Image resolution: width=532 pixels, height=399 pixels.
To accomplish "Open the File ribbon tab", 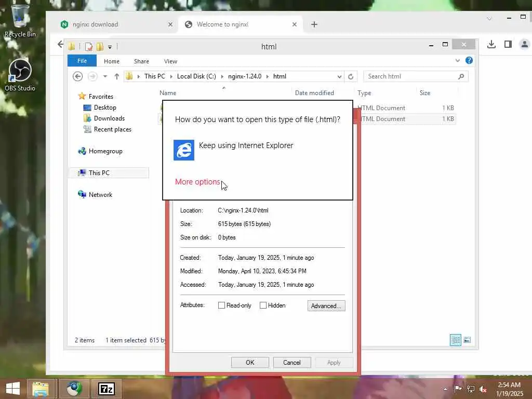I will 82,61.
